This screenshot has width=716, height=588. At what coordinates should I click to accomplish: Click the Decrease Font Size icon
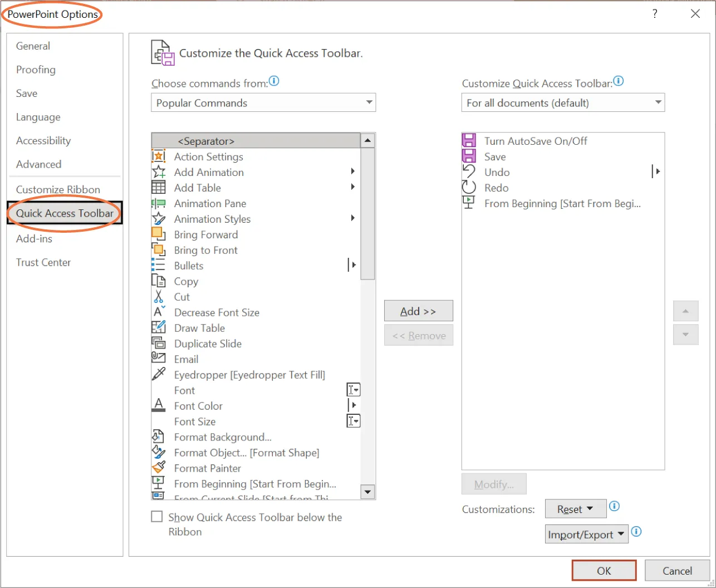point(158,312)
